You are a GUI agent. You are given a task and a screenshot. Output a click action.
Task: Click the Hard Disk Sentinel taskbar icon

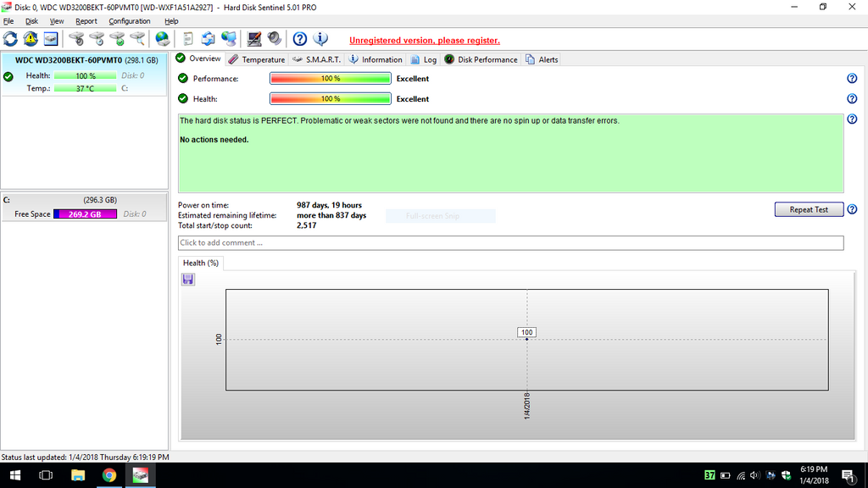141,475
